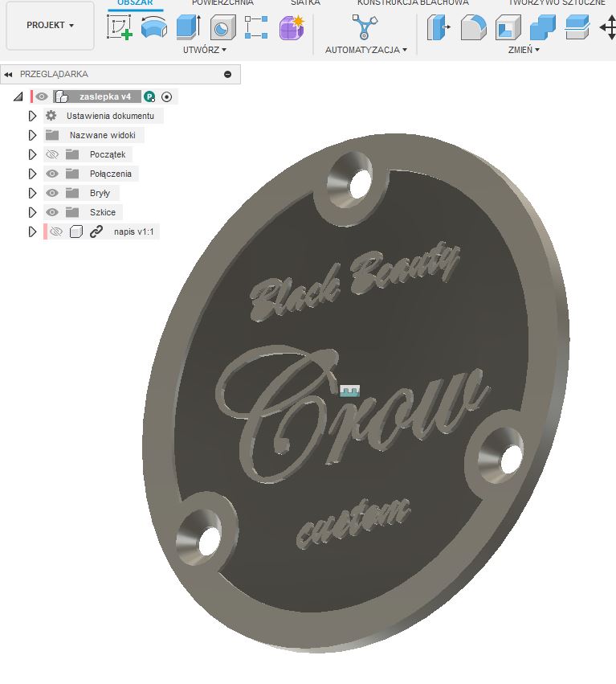Expand Ustawienia dokumentu node
This screenshot has width=616, height=684.
click(32, 116)
